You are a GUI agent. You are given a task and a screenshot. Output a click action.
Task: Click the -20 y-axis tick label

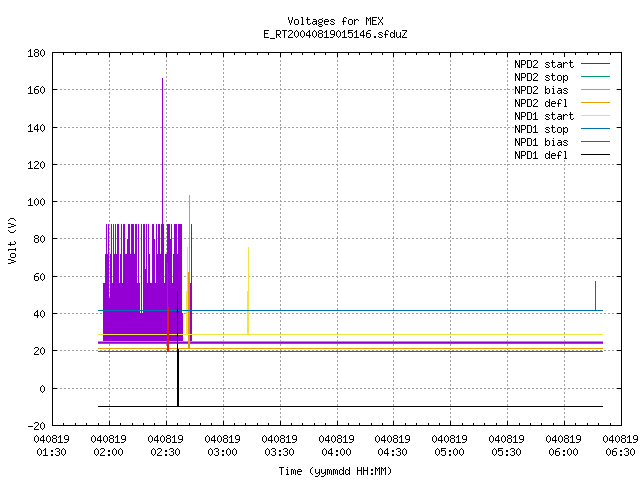(36, 426)
